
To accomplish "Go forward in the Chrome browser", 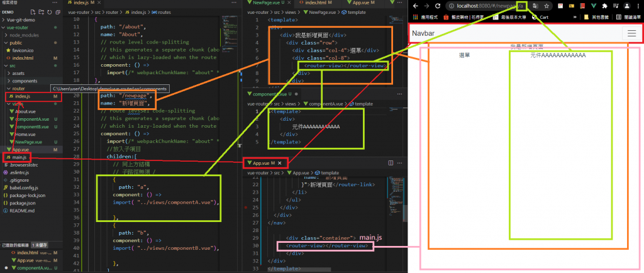I will [x=426, y=6].
